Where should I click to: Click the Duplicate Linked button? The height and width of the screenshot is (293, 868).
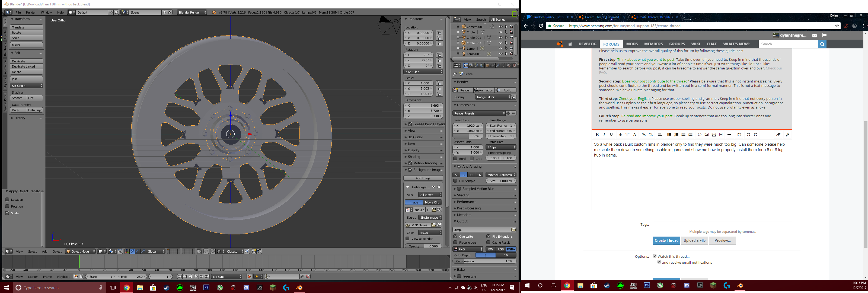26,66
